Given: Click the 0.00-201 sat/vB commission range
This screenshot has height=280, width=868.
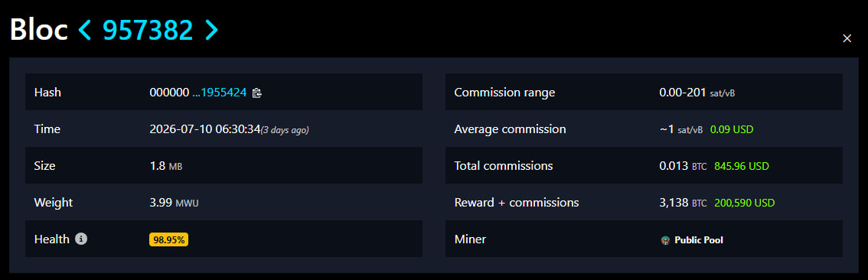Looking at the screenshot, I should [x=697, y=93].
